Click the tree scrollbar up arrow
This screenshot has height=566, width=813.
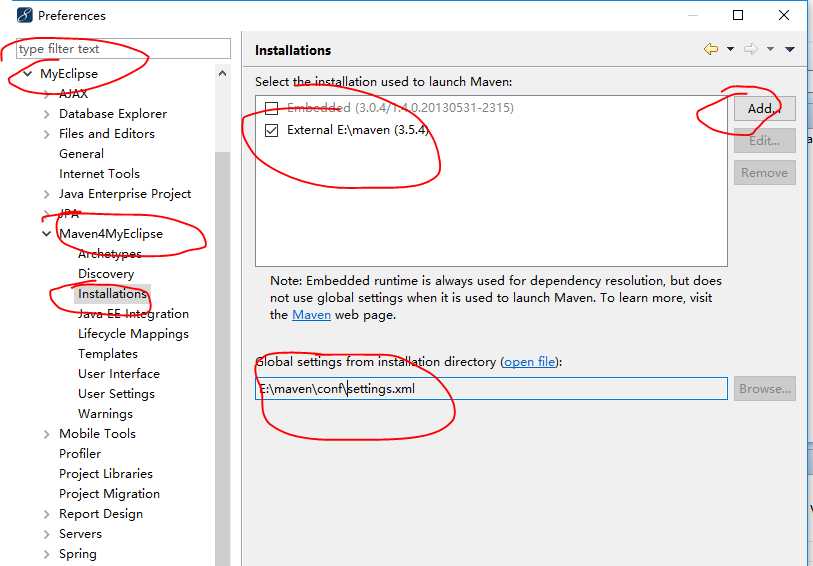tap(222, 74)
